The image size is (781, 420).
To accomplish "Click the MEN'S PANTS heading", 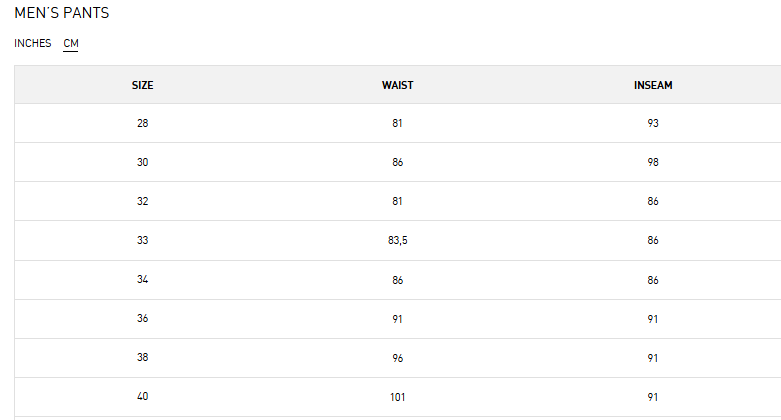I will pos(62,13).
